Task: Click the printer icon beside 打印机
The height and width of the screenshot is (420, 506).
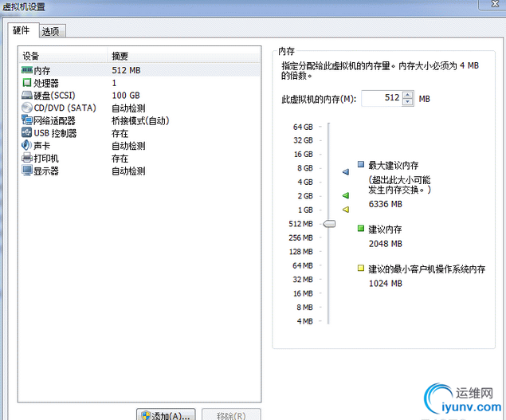Action: 27,158
